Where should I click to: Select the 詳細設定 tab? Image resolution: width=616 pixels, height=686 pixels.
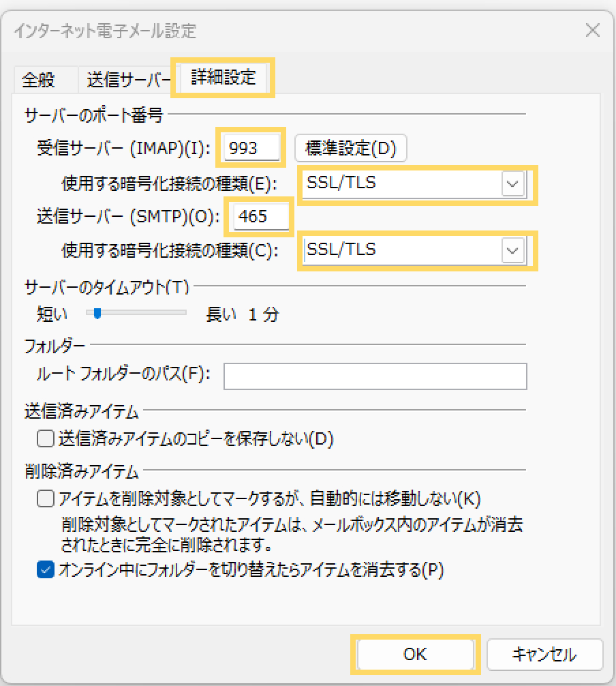click(x=224, y=78)
